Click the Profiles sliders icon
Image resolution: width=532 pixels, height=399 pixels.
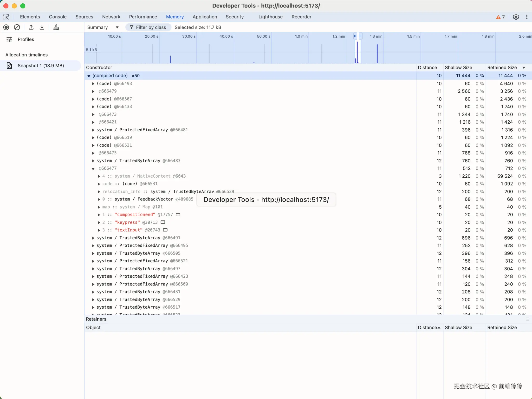point(9,39)
